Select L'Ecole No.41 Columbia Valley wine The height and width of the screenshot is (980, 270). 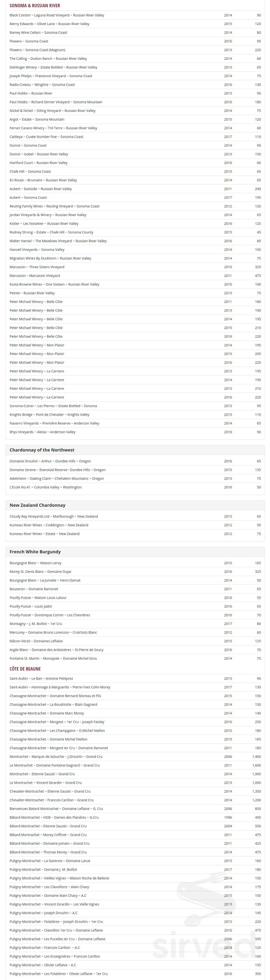[x=135, y=487]
